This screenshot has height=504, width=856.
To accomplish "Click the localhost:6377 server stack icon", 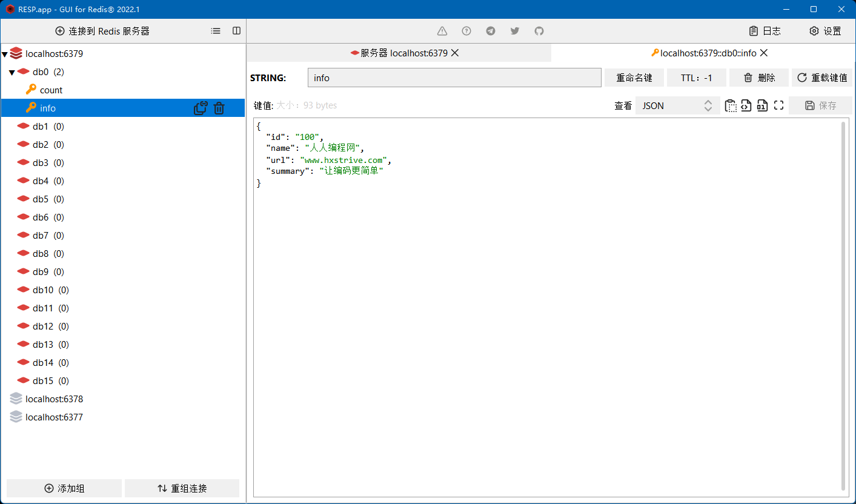I will pos(16,417).
